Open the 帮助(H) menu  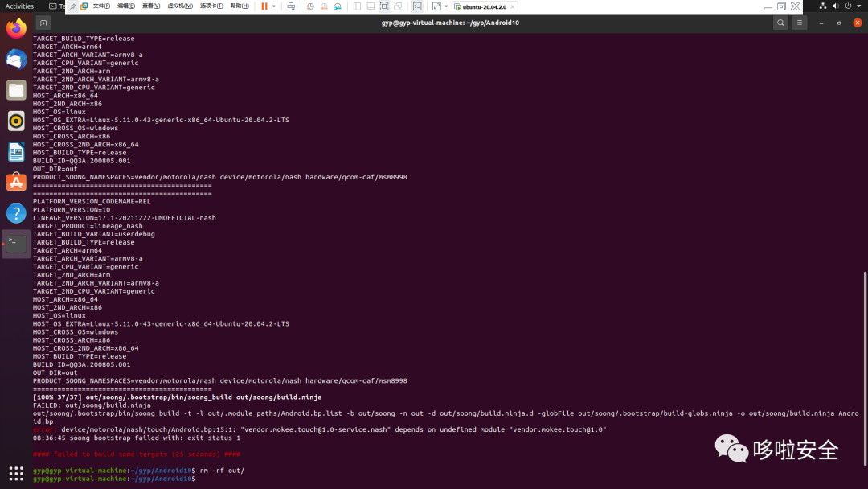click(x=240, y=6)
